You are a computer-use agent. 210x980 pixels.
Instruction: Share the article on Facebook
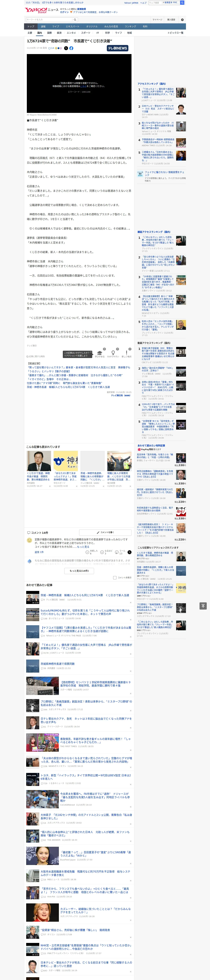[x=71, y=48]
